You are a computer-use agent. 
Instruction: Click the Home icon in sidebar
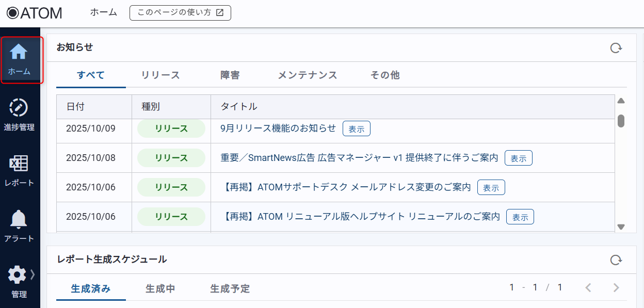click(x=19, y=52)
